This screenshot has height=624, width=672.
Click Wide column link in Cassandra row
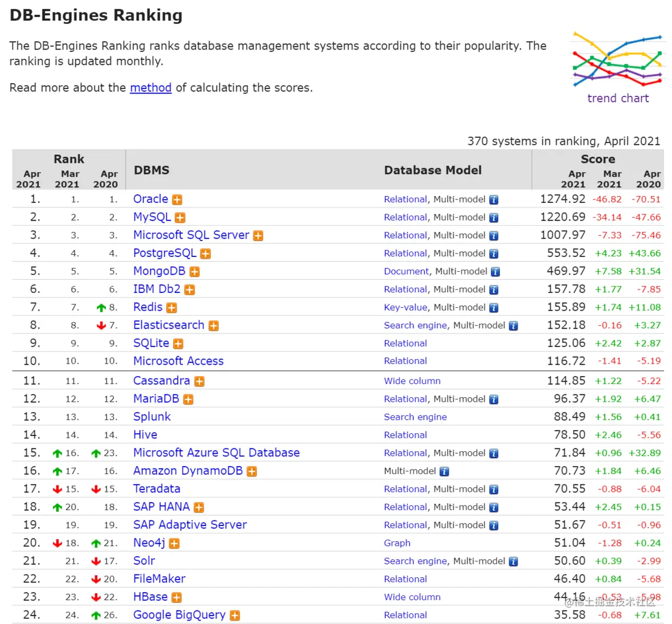(412, 381)
